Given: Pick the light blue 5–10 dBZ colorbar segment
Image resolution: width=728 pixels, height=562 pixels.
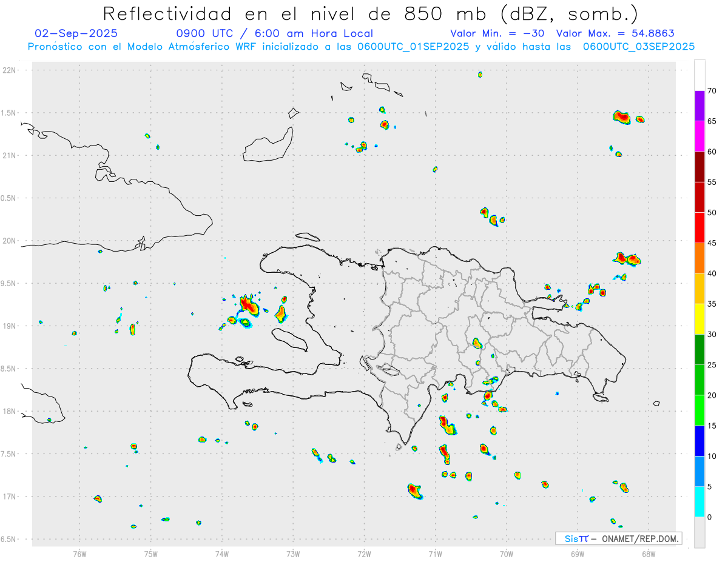Looking at the screenshot, I should point(699,472).
